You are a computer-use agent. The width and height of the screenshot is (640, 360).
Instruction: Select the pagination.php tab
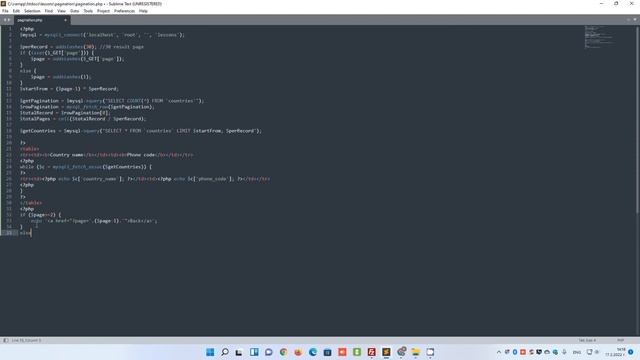click(42, 20)
